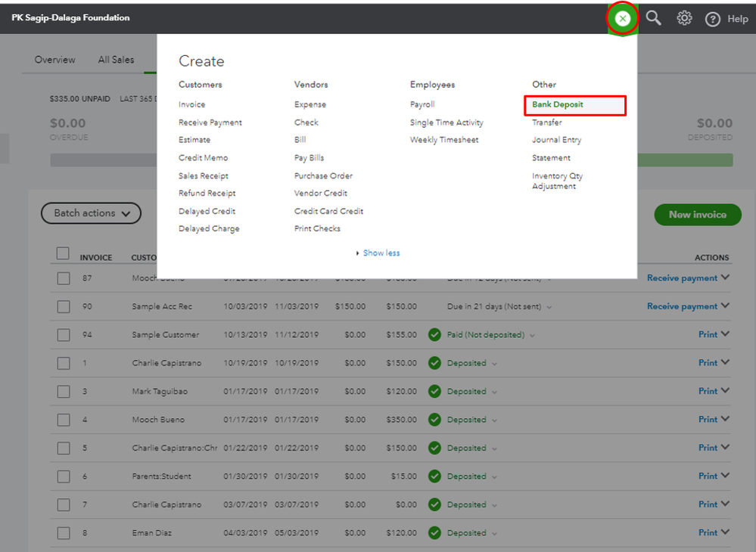Open search with the magnifying glass icon
The image size is (756, 552).
coord(654,19)
